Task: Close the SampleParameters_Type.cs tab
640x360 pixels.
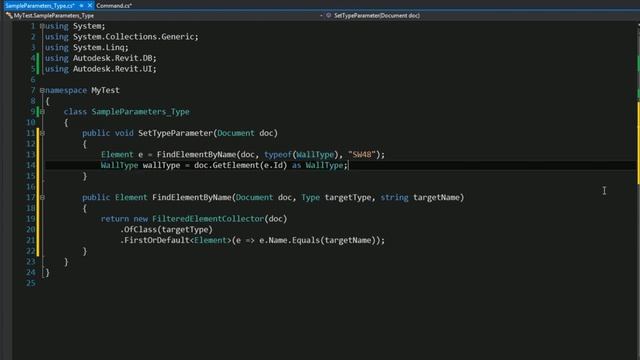Action: pos(90,6)
